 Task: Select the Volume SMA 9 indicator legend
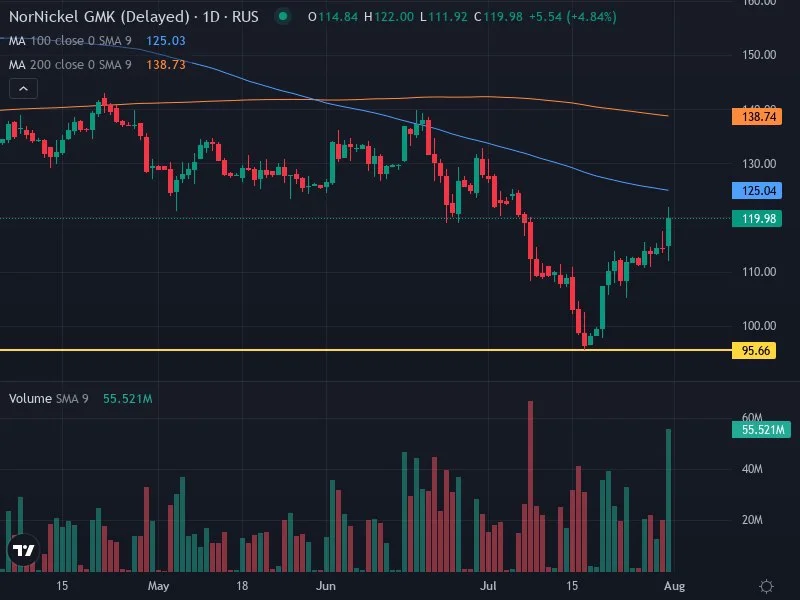coord(48,398)
